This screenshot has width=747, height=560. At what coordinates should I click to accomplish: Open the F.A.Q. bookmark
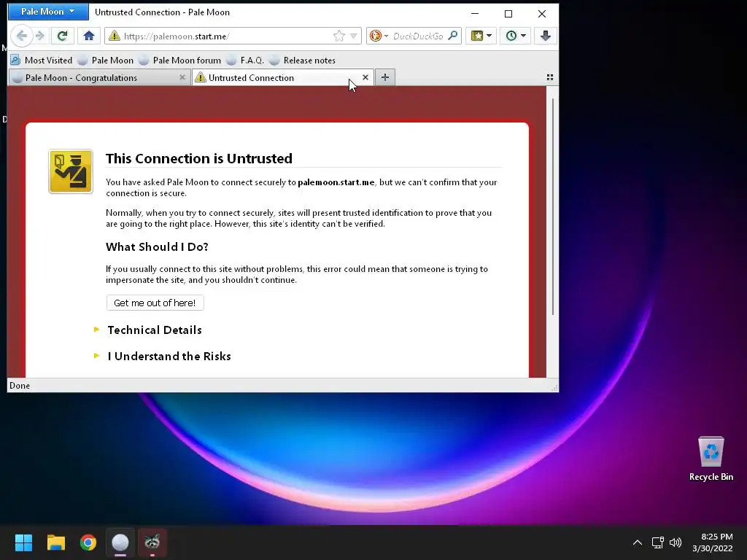pyautogui.click(x=245, y=61)
